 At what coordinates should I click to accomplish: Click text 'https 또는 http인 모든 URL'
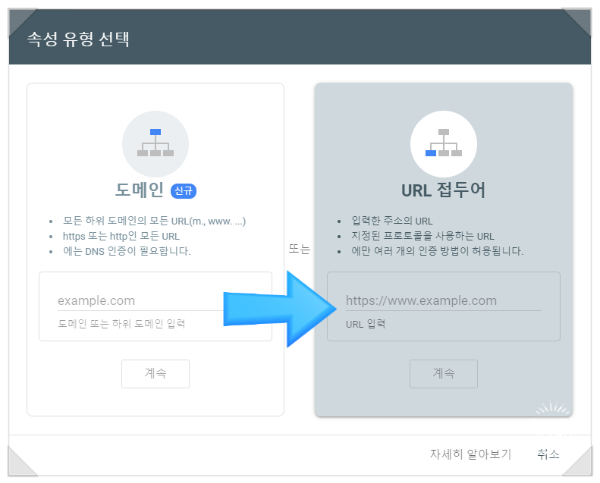(x=121, y=236)
